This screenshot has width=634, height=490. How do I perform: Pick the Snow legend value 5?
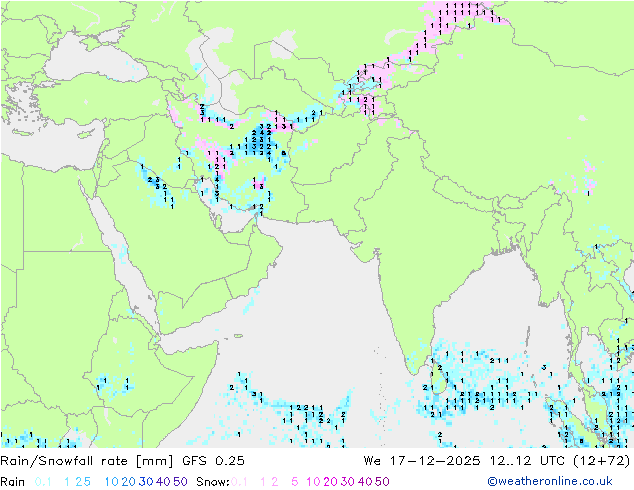(294, 482)
